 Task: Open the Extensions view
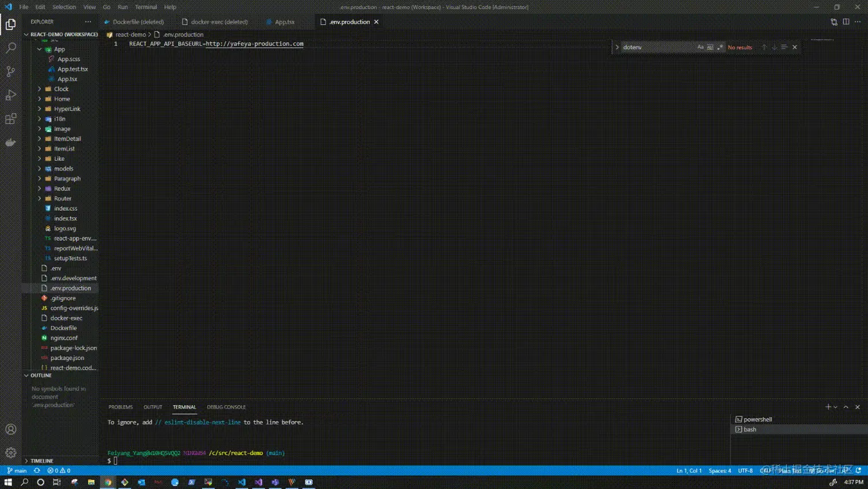pos(10,119)
